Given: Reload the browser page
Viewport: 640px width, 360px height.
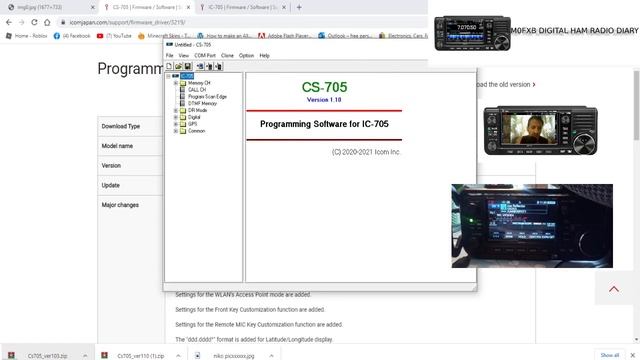Looking at the screenshot, I should pyautogui.click(x=34, y=22).
